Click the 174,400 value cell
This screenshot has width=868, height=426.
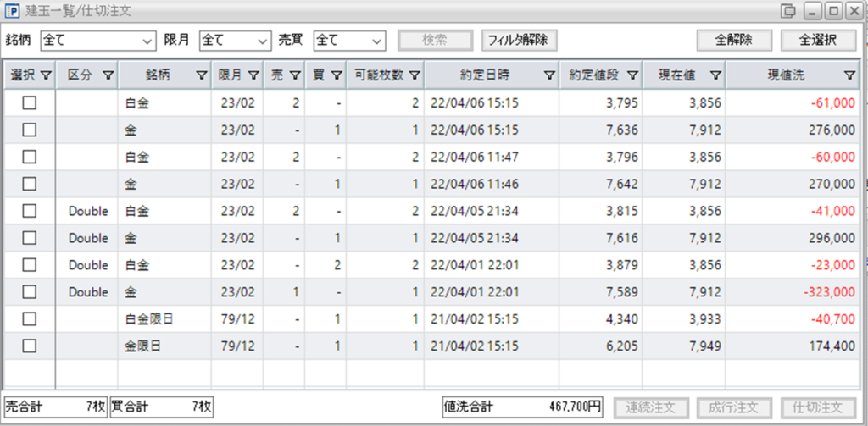[x=793, y=346]
